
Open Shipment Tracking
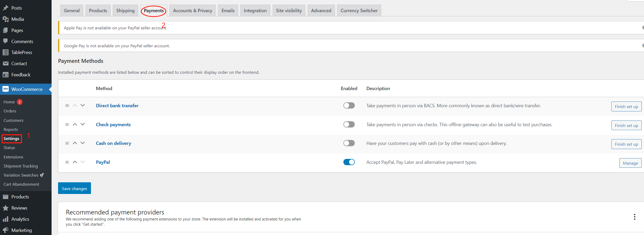pyautogui.click(x=21, y=166)
